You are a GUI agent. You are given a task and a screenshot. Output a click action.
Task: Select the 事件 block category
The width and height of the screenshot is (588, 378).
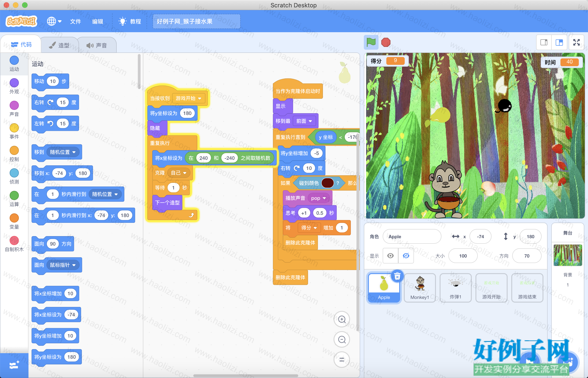pos(14,131)
